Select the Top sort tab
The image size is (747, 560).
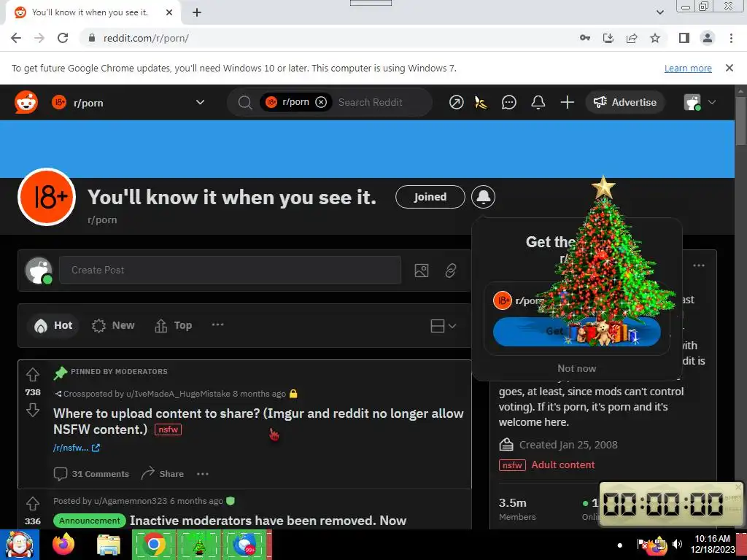coord(174,326)
